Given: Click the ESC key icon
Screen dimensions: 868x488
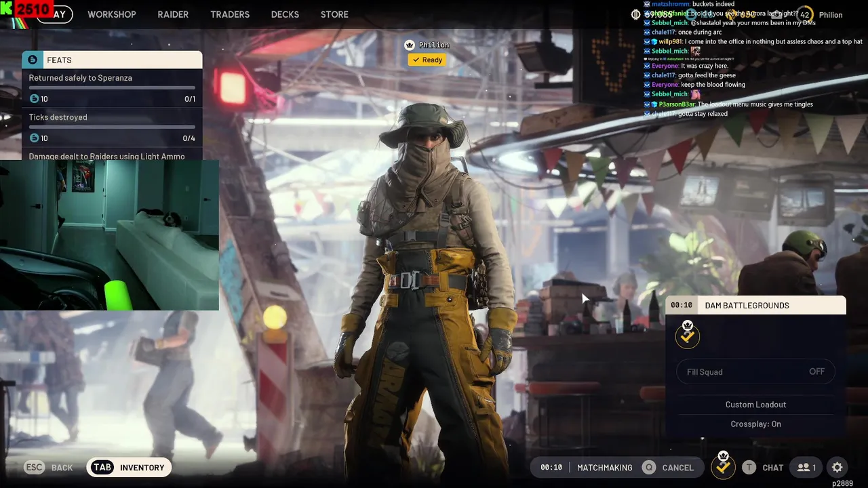Looking at the screenshot, I should (x=35, y=467).
